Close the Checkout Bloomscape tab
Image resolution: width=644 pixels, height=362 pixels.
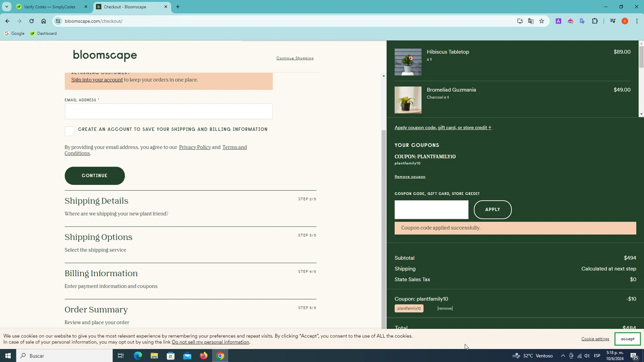[166, 7]
